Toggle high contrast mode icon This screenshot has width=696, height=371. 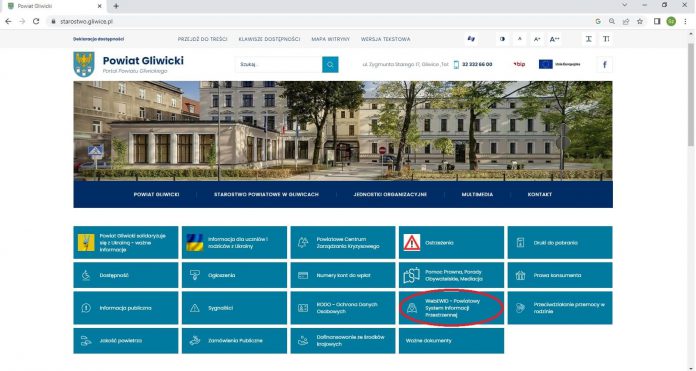click(x=502, y=39)
